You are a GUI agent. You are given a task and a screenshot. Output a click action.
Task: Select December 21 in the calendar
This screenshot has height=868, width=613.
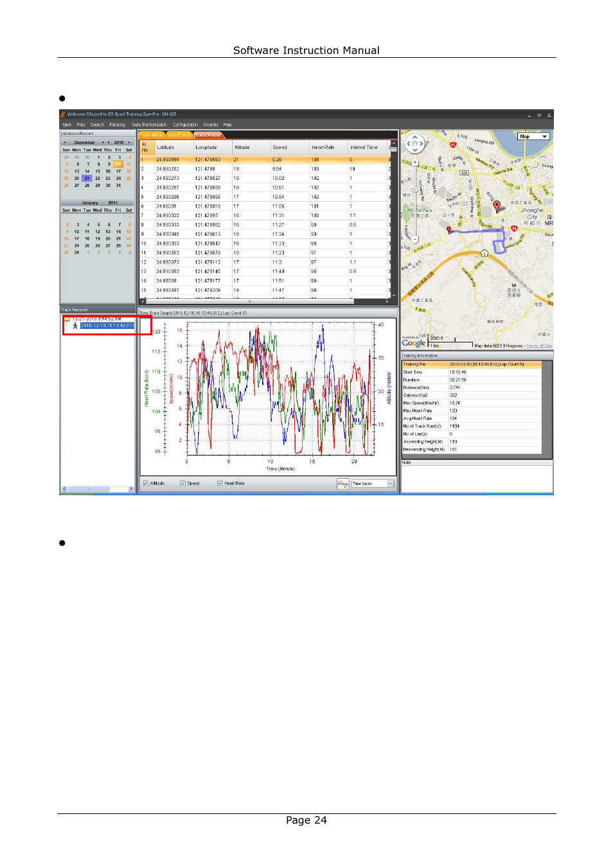(87, 178)
